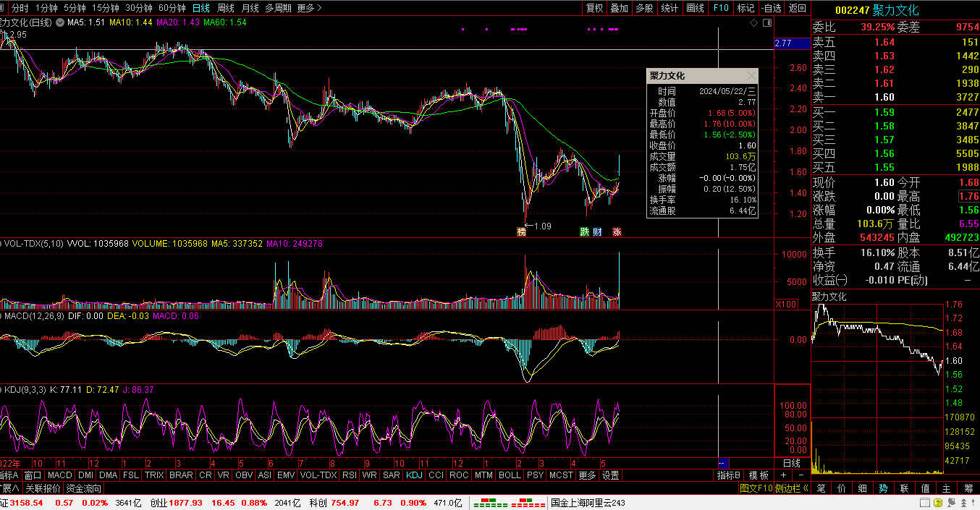Select the TRIX indicator tab
This screenshot has height=510, width=980.
coord(154,475)
